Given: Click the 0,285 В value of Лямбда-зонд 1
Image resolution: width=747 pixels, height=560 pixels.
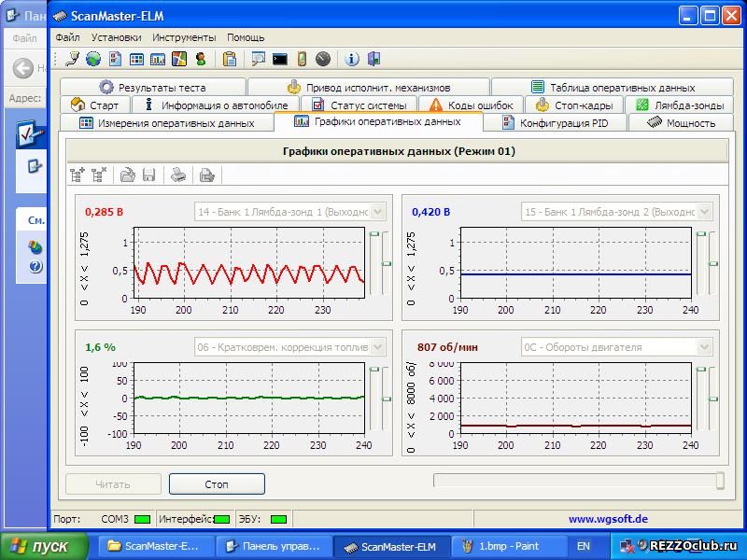Looking at the screenshot, I should [104, 212].
